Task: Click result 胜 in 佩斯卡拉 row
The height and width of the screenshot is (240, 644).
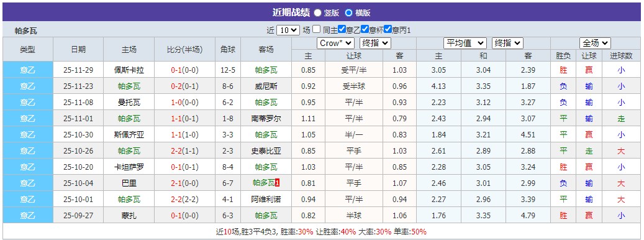Action: (563, 70)
